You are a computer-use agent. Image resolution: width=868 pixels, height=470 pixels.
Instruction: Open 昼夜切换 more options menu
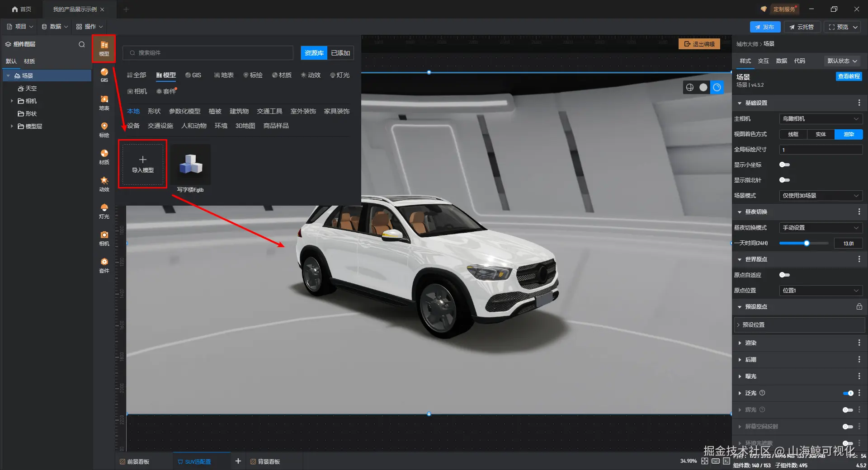point(859,211)
